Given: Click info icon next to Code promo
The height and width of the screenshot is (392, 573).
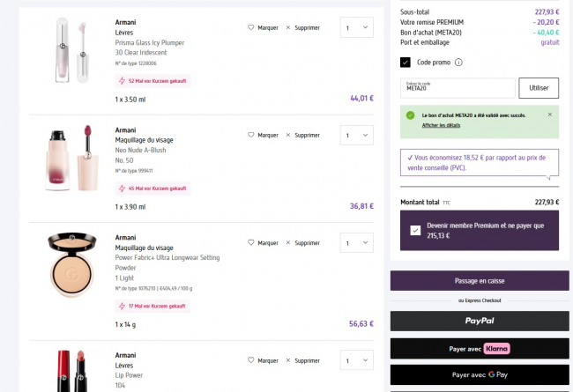Looking at the screenshot, I should 459,63.
